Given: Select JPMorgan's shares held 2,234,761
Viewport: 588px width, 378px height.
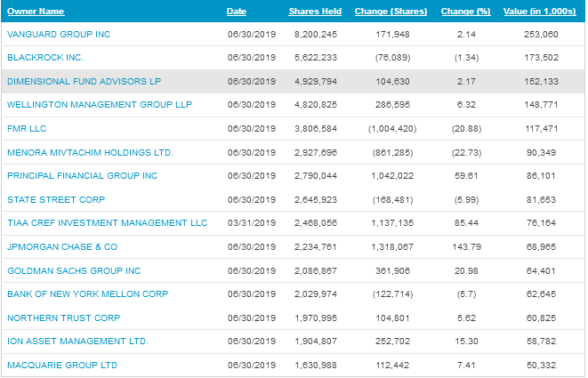Looking at the screenshot, I should (316, 247).
